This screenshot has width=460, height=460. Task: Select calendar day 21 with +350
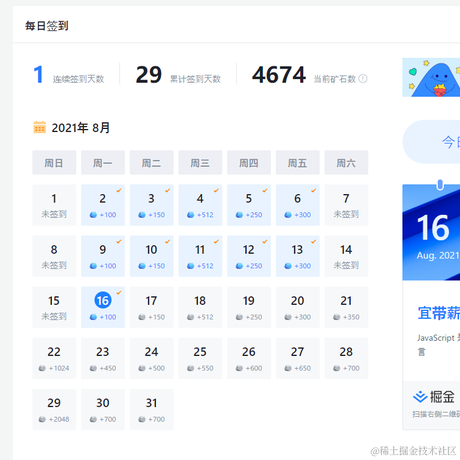coord(346,307)
